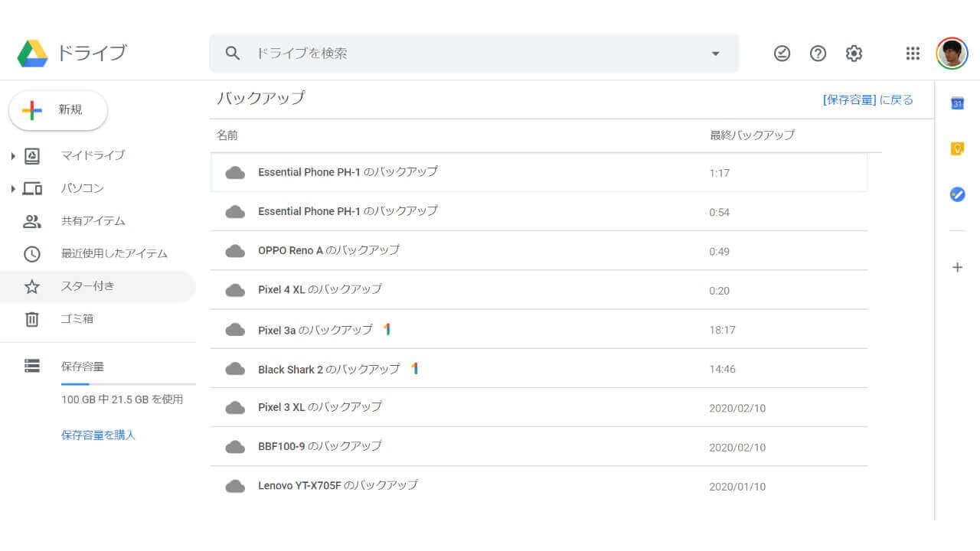Go to 共有アイテム in the sidebar
This screenshot has width=980, height=551.
[x=93, y=221]
